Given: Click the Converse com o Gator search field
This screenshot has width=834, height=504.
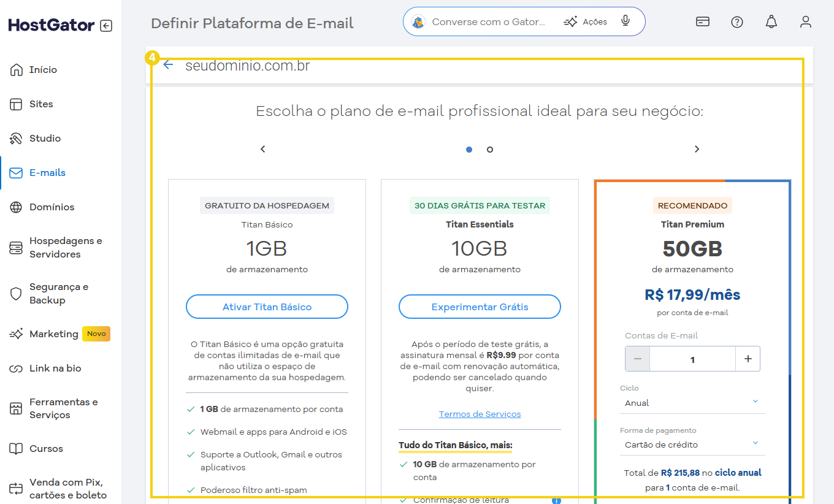Looking at the screenshot, I should 488,22.
